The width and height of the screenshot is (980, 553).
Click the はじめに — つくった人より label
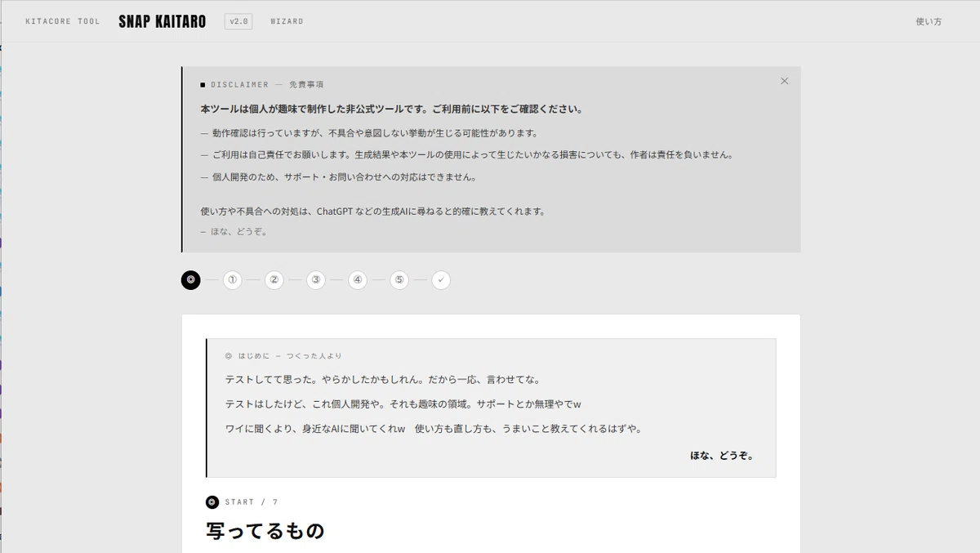[283, 356]
